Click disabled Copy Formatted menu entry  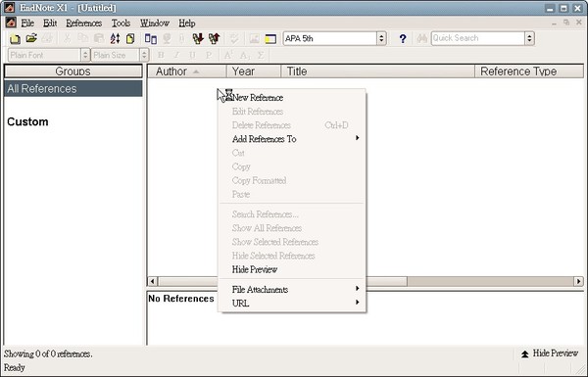pos(292,180)
